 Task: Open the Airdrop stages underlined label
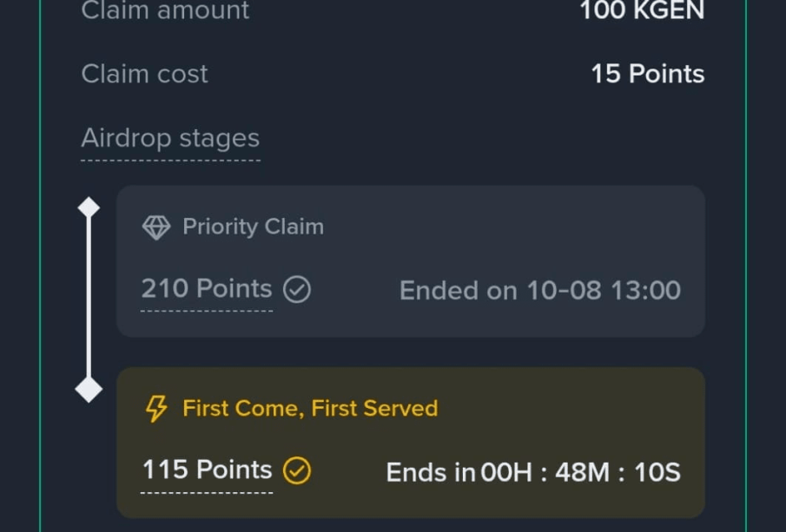[170, 139]
